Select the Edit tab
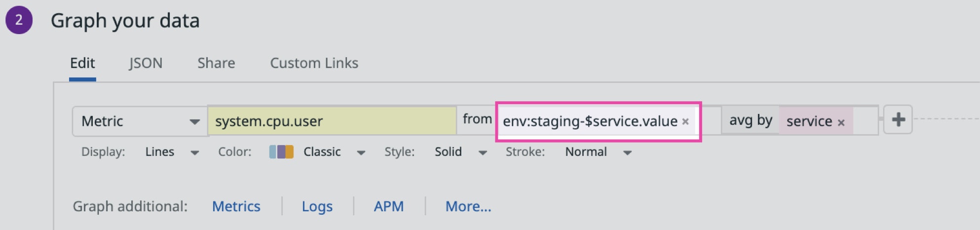The width and height of the screenshot is (980, 230). [82, 63]
